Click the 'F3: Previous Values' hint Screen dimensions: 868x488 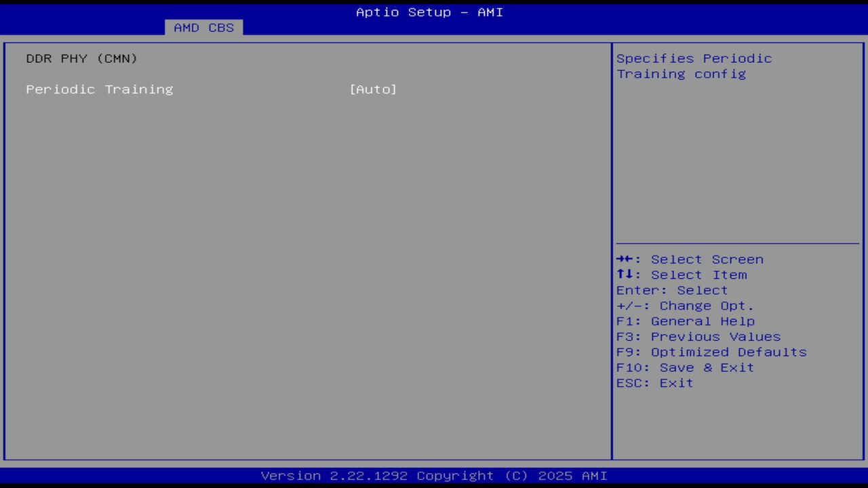click(x=698, y=337)
